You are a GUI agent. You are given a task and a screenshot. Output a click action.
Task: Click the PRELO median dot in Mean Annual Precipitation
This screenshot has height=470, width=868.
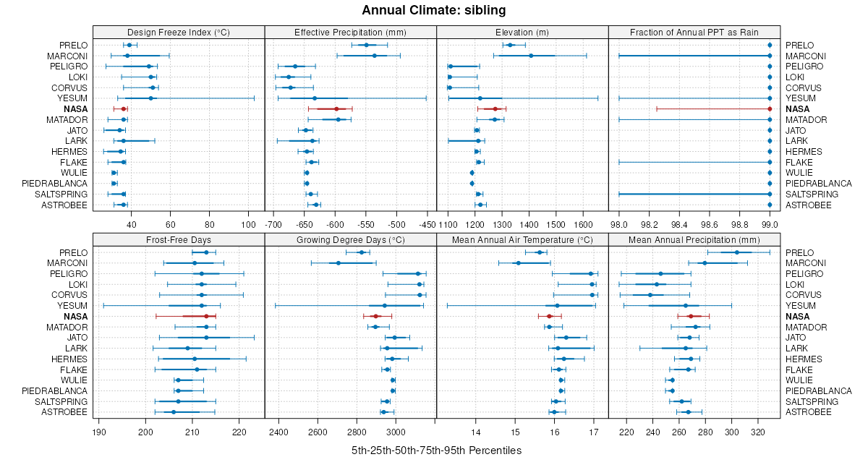736,252
